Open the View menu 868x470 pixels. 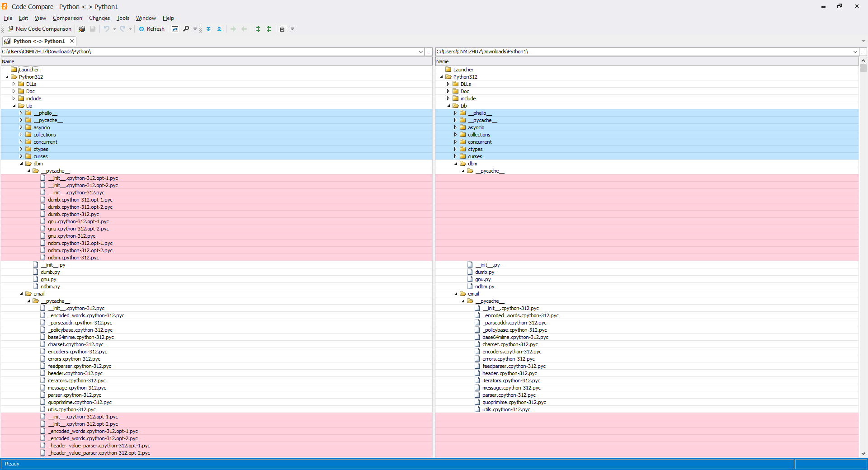(40, 18)
